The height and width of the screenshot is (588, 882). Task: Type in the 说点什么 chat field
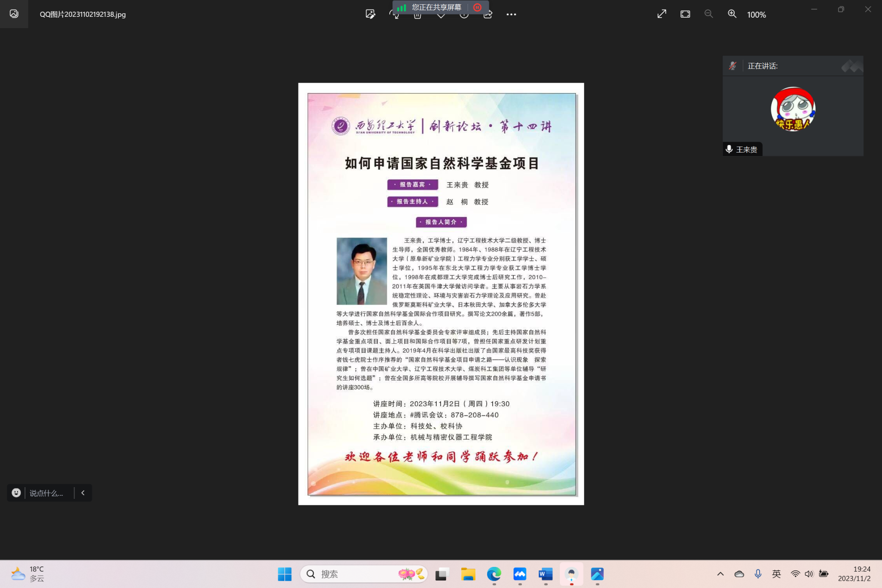(x=47, y=493)
